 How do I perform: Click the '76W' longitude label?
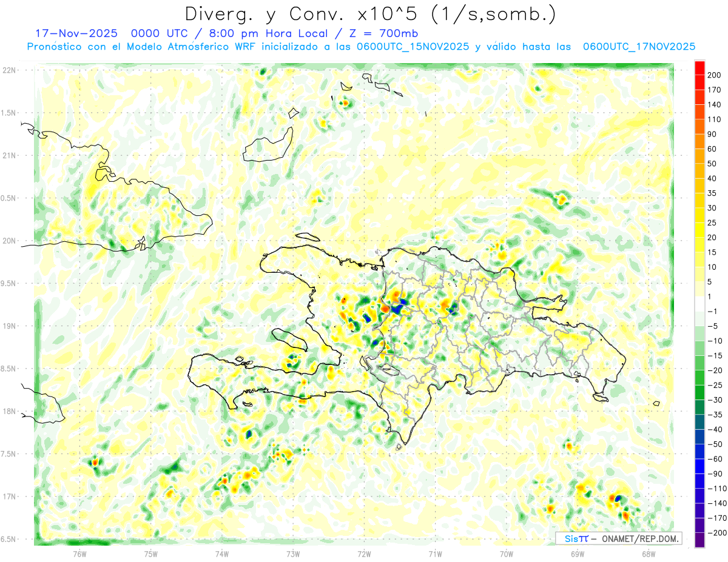point(80,554)
